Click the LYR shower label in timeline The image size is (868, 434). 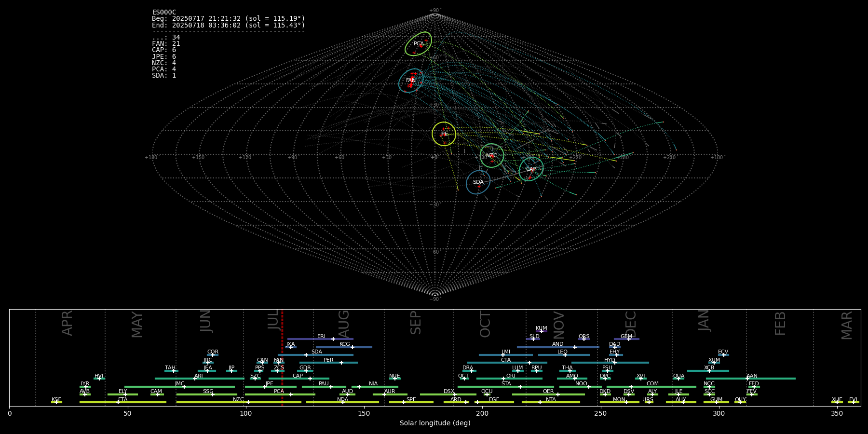pyautogui.click(x=85, y=384)
